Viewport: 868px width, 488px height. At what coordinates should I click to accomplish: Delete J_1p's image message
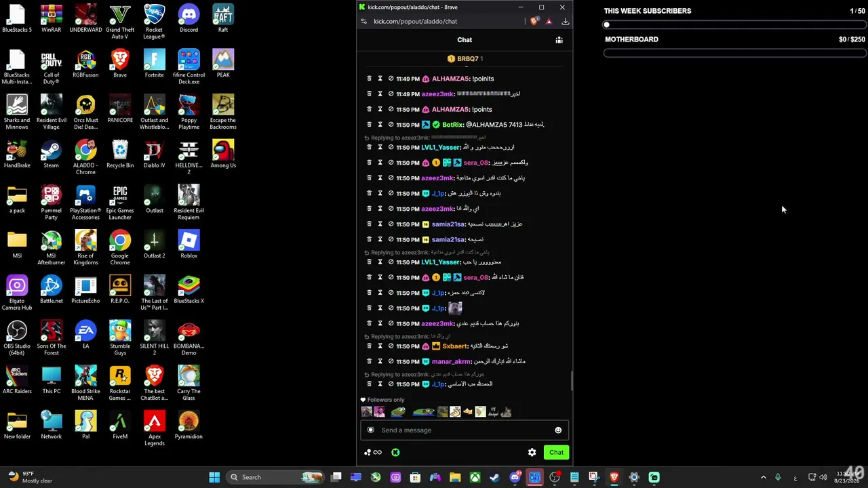pyautogui.click(x=369, y=308)
